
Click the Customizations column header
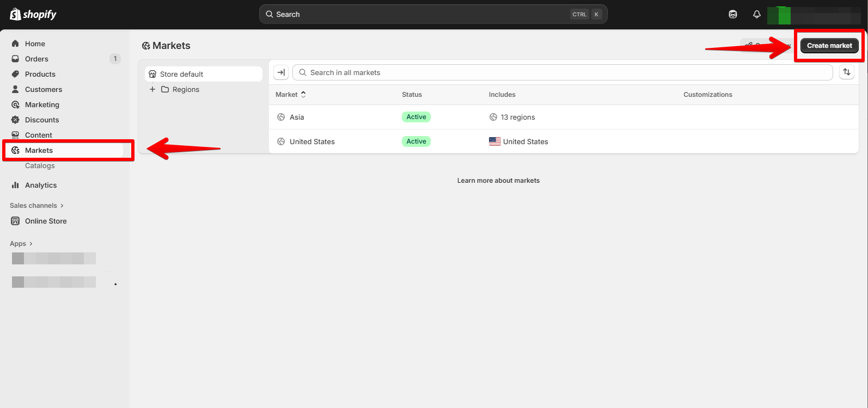coord(708,95)
